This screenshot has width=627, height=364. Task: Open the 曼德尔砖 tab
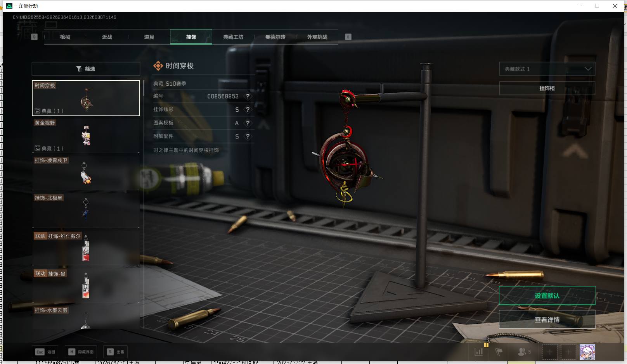[x=275, y=37]
